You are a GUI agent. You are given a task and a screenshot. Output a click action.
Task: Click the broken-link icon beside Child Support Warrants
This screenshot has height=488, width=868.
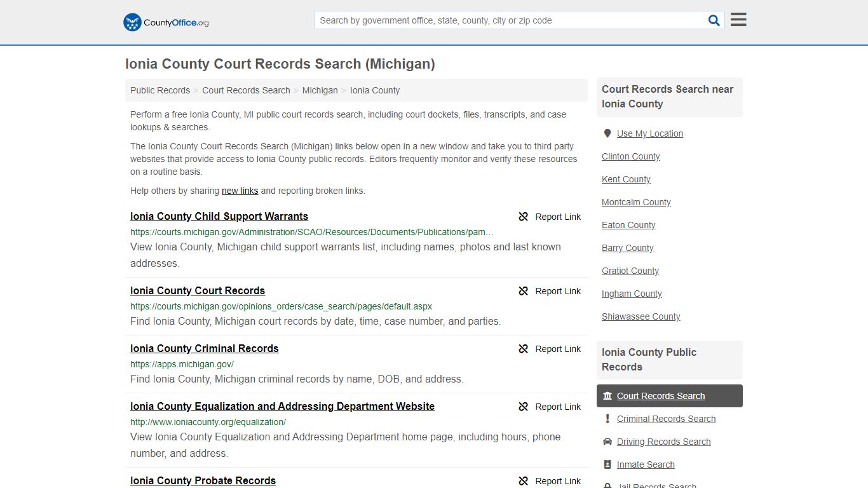pyautogui.click(x=524, y=217)
